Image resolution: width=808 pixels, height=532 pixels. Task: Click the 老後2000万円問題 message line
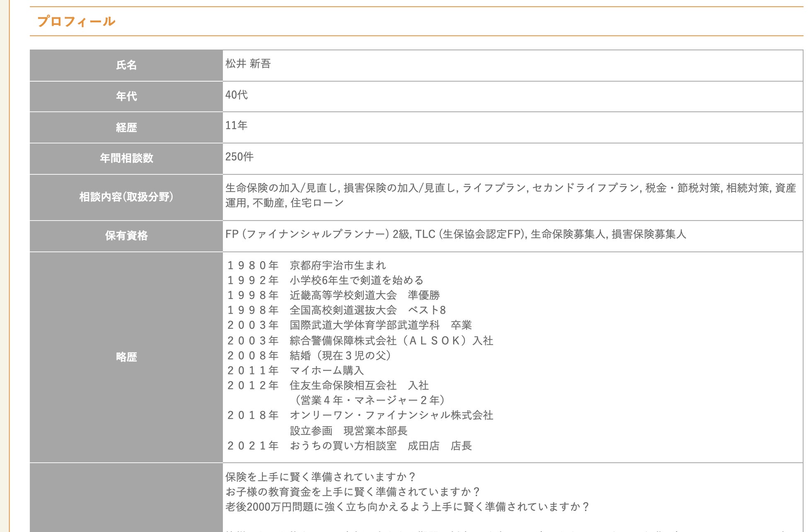click(407, 507)
